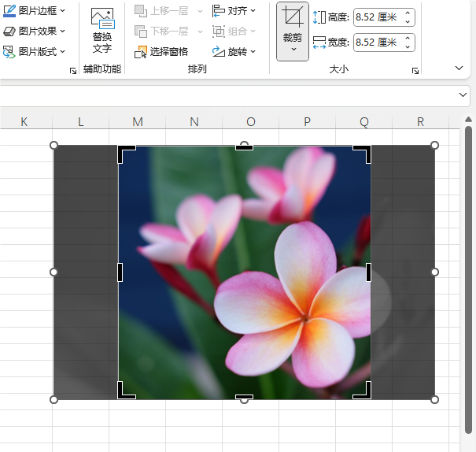
Task: Open the 图片版式 (Picture Layout) dropdown
Action: [x=34, y=52]
